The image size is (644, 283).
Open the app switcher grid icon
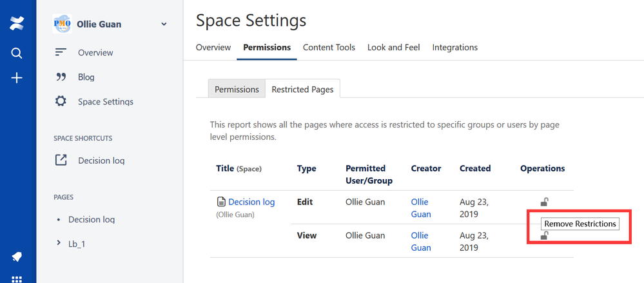pos(17,279)
